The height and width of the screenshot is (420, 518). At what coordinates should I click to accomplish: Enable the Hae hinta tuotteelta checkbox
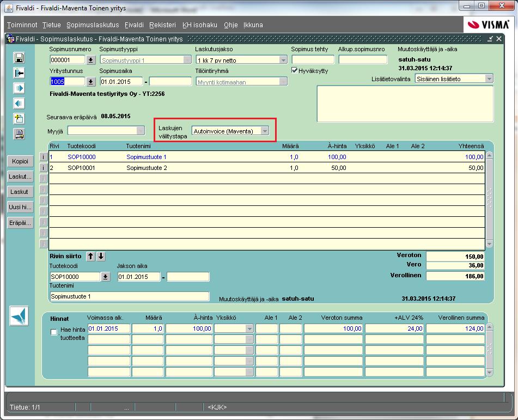54,332
